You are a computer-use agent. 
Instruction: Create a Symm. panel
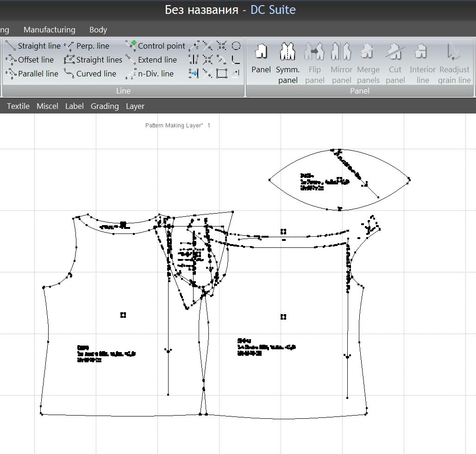[288, 63]
